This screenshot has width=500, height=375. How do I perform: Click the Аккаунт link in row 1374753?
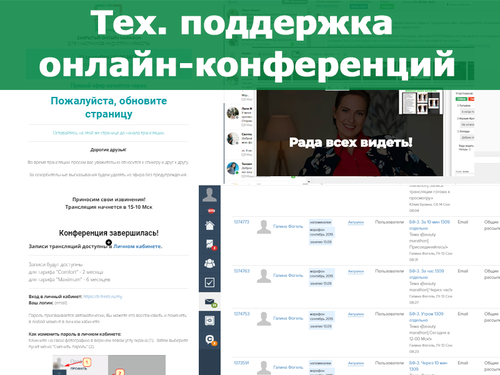(x=356, y=314)
